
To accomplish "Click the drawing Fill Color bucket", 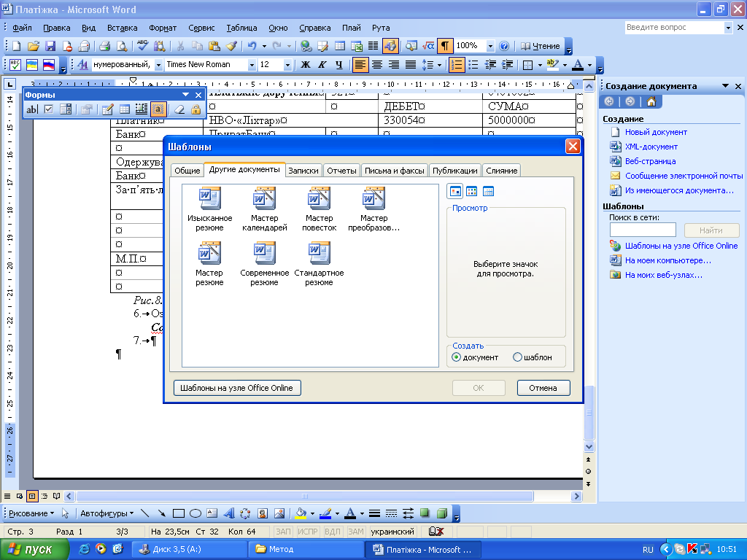I will coord(301,513).
